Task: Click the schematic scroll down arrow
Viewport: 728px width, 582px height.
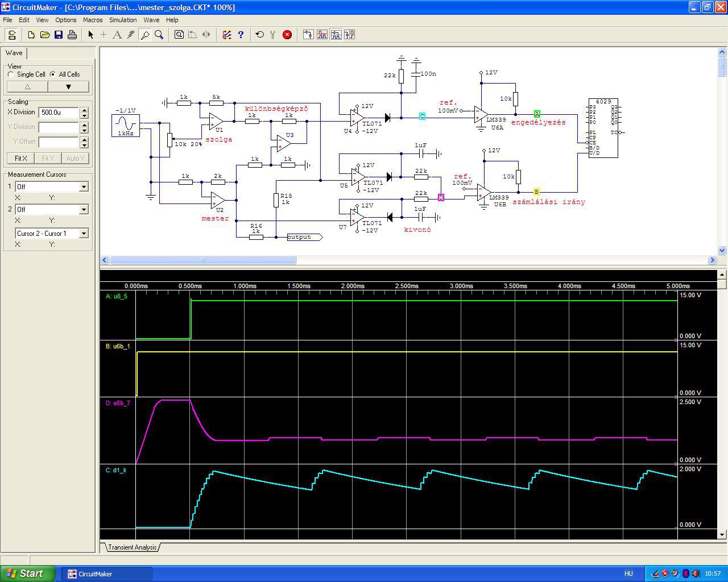Action: (722, 250)
